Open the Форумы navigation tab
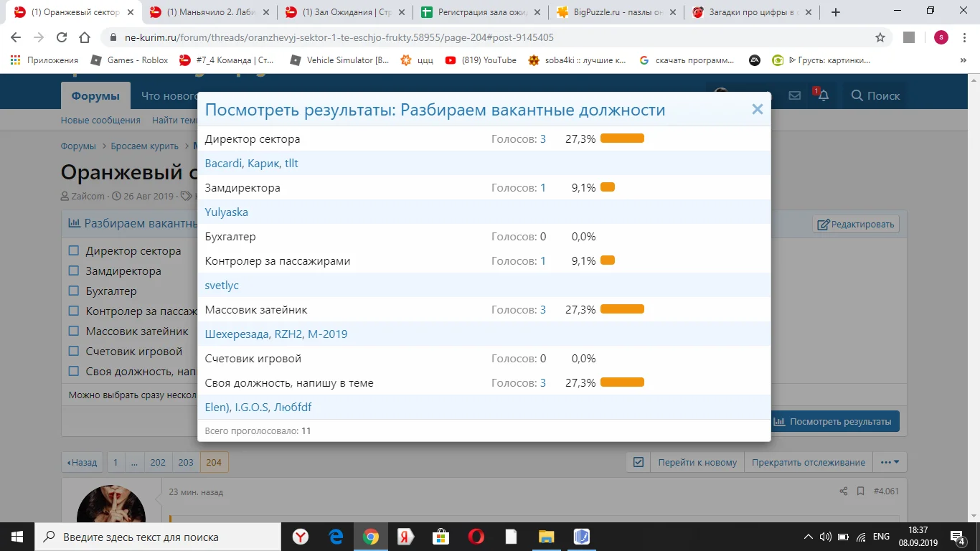Viewport: 980px width, 551px height. point(95,94)
